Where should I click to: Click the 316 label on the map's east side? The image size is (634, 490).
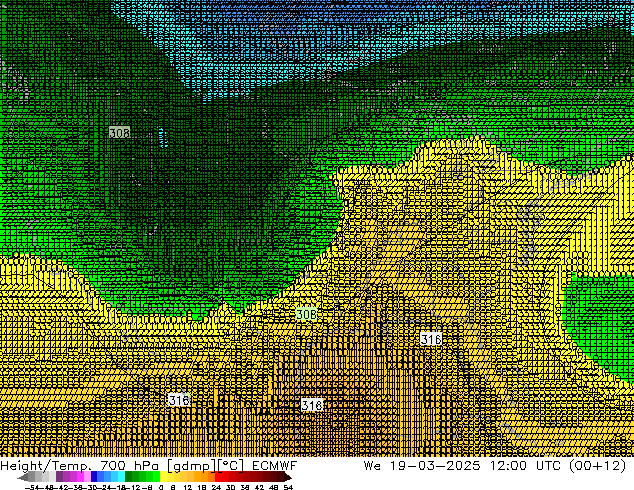tap(431, 339)
